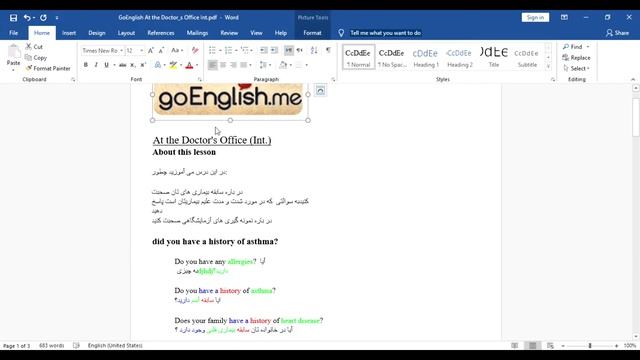Open highlight color dropdown arrow
Viewport: 640px width, 360px height.
click(181, 65)
